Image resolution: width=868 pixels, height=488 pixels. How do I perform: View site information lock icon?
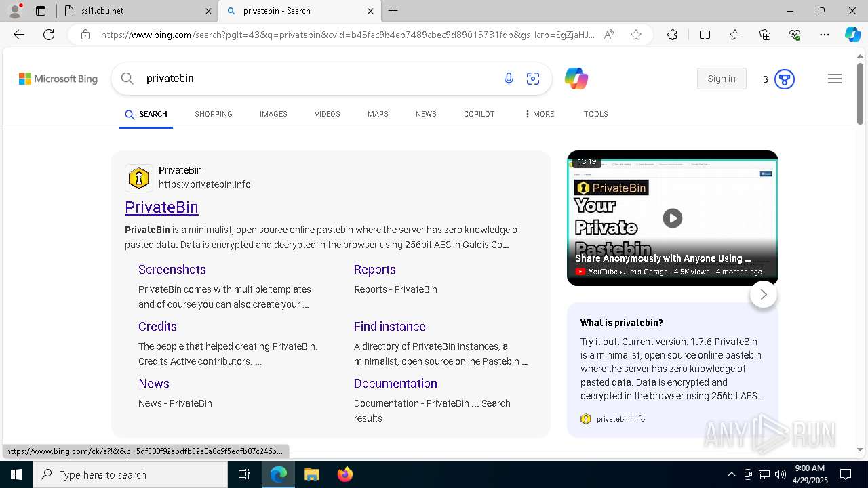tap(85, 35)
